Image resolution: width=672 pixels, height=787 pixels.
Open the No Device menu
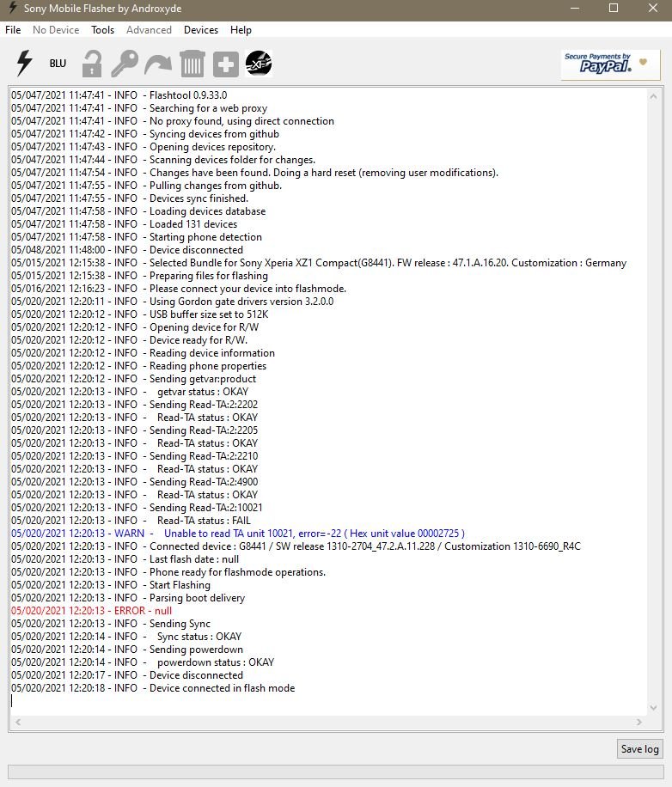(56, 29)
